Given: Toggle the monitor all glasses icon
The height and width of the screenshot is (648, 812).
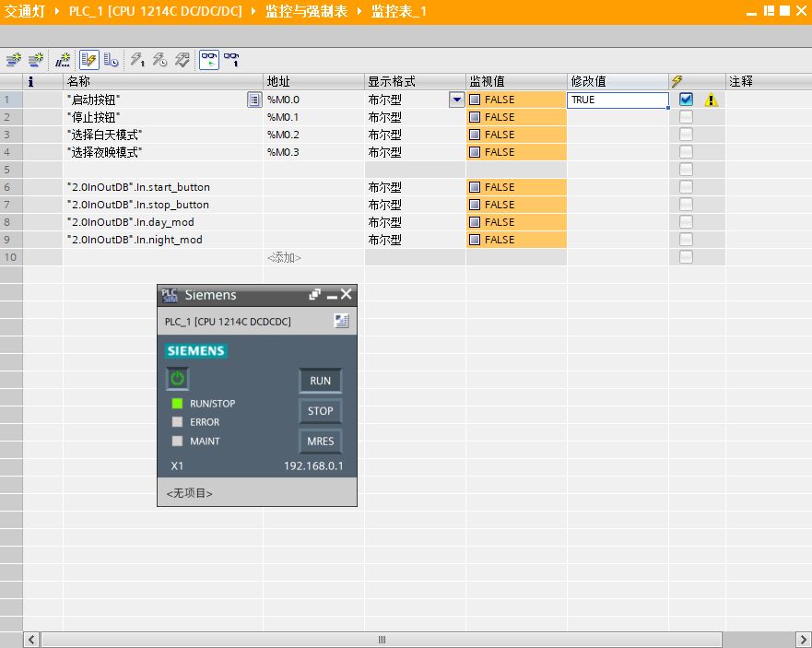Looking at the screenshot, I should [209, 60].
